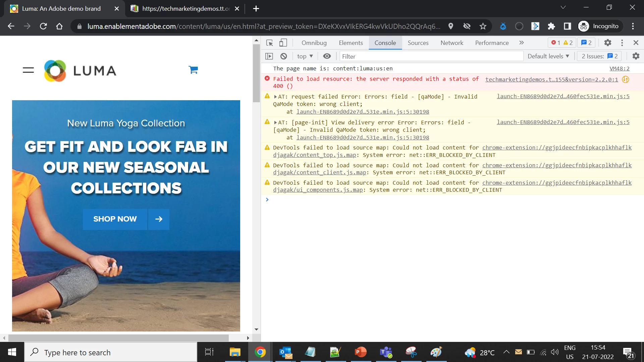Open DevTools main settings gear
Viewport: 644px width, 362px height.
pyautogui.click(x=607, y=43)
